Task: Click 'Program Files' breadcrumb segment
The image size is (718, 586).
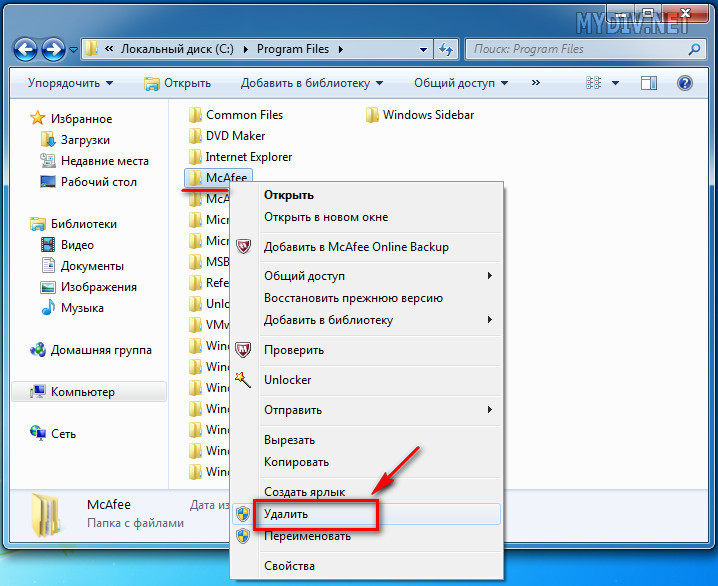Action: [x=293, y=49]
